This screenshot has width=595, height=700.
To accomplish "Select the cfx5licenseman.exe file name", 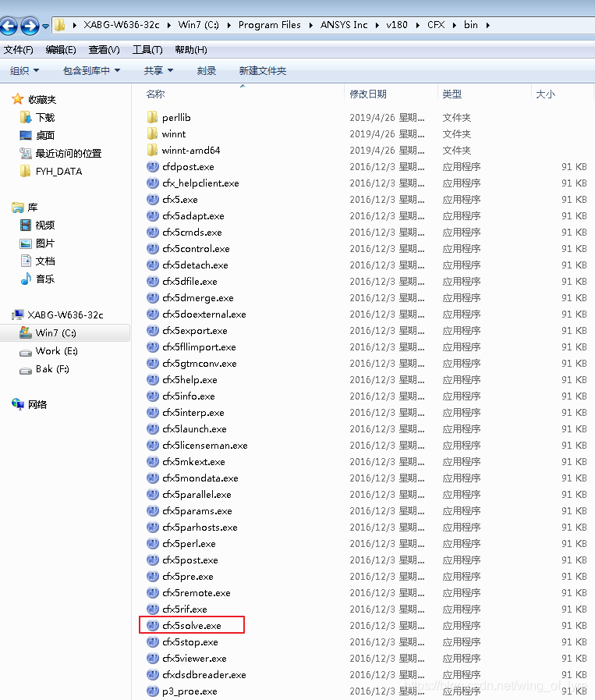I will coord(205,446).
